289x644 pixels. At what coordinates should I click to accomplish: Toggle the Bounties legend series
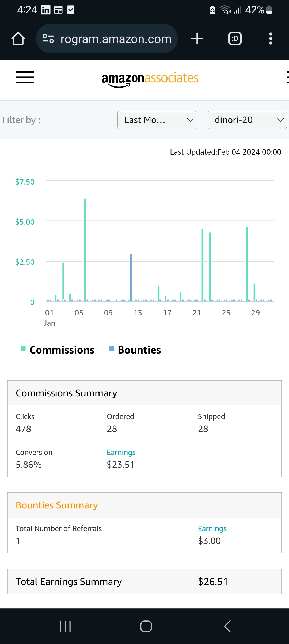(x=135, y=350)
